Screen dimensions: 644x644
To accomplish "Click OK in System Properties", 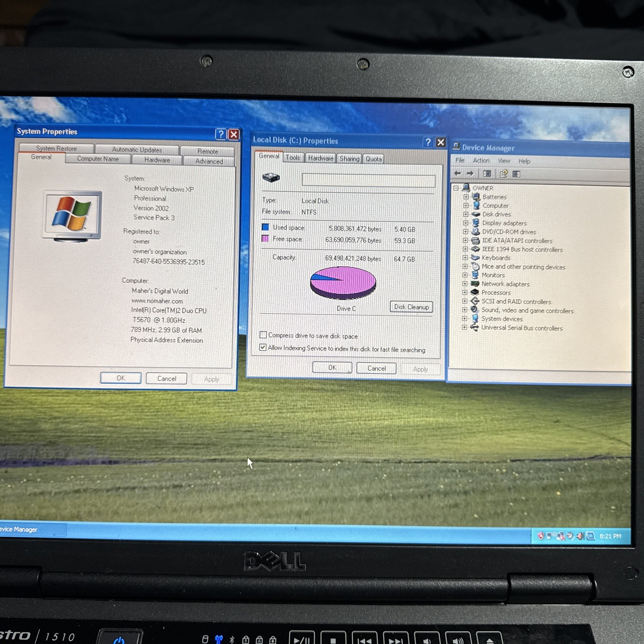I will pyautogui.click(x=121, y=378).
